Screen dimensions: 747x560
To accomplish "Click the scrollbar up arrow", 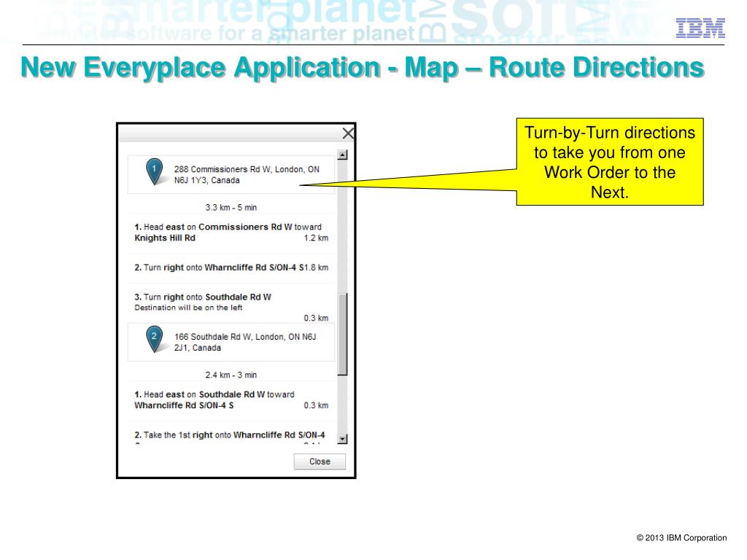I will tap(342, 155).
